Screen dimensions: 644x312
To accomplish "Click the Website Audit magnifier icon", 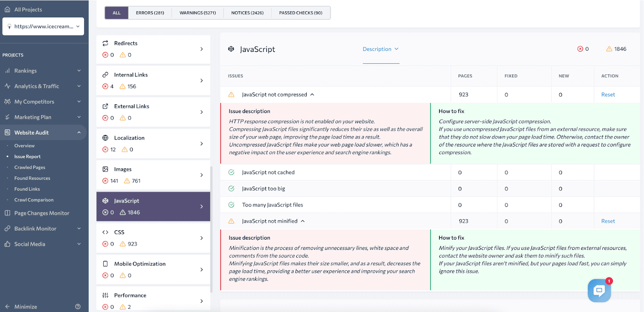I will (x=7, y=132).
